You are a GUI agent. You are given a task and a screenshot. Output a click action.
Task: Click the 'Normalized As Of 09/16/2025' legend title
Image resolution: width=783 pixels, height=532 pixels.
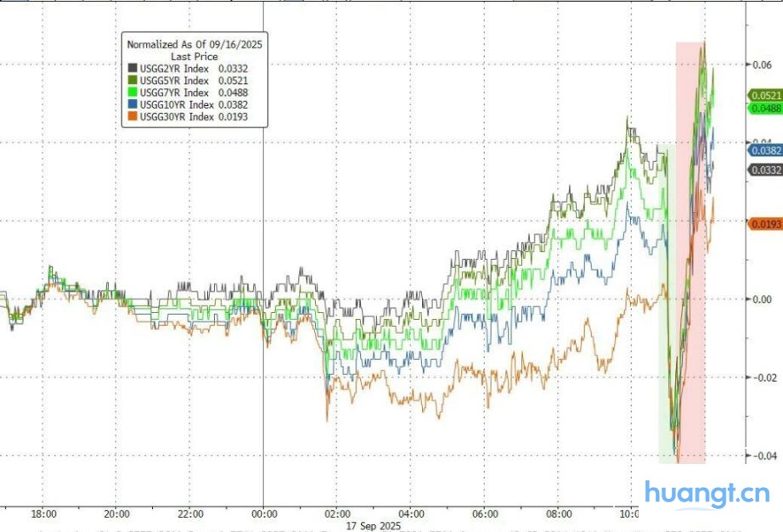point(194,43)
